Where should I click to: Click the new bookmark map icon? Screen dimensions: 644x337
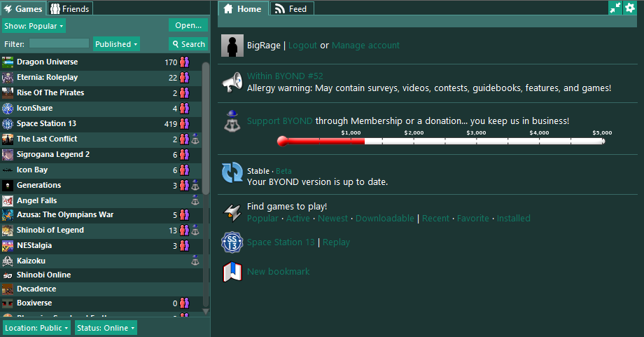[x=232, y=272]
